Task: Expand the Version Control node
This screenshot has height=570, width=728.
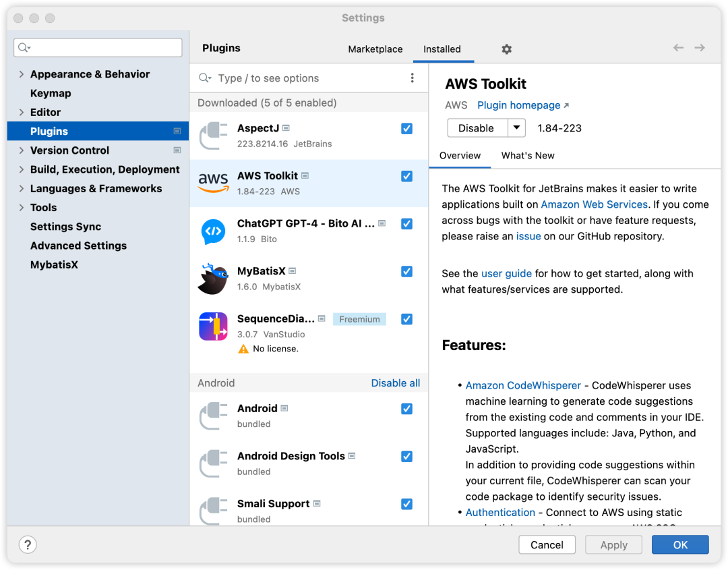Action: (21, 150)
